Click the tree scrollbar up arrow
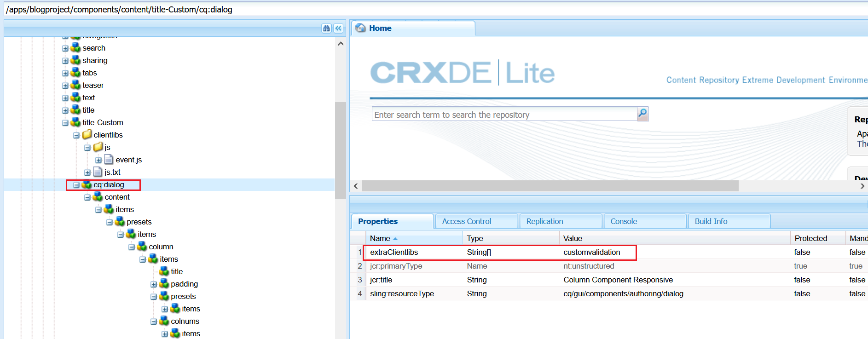868x339 pixels. 341,44
